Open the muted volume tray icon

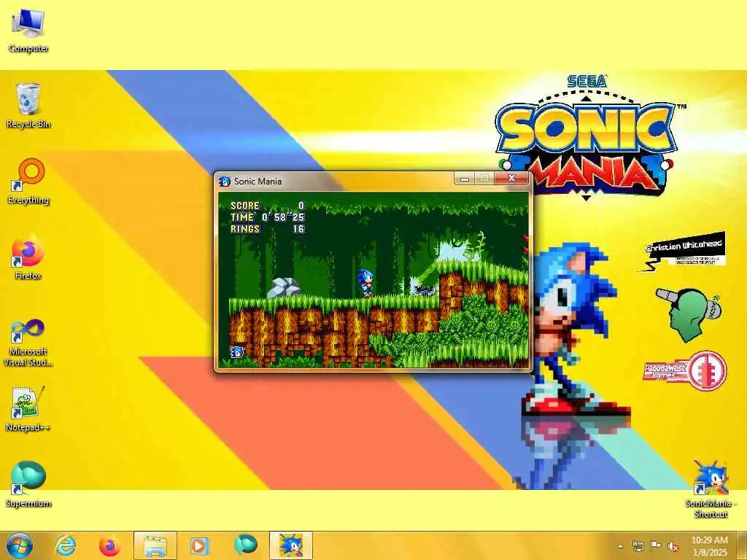[673, 546]
